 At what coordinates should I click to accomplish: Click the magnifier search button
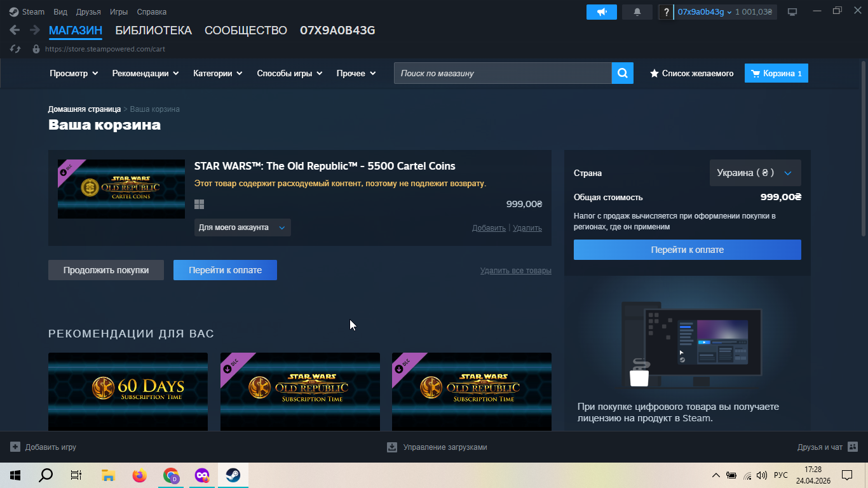click(x=623, y=73)
